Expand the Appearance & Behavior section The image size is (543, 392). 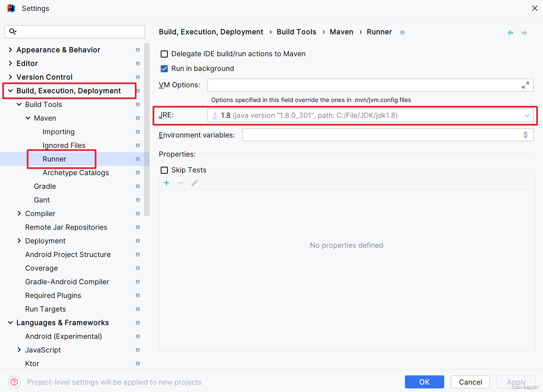[x=10, y=50]
